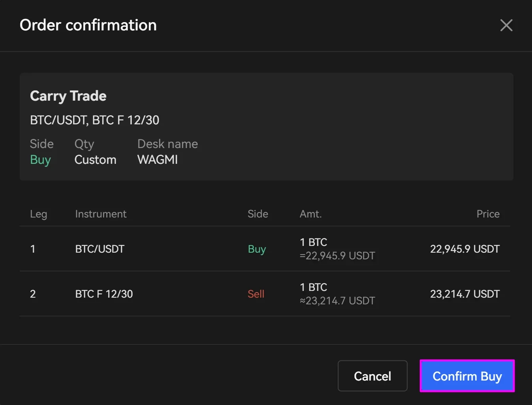Click the WAGMI desk name
532x405 pixels.
[157, 160]
